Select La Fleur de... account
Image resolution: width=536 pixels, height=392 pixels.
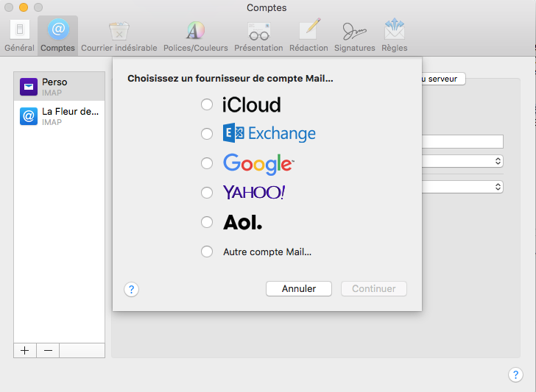tap(59, 116)
